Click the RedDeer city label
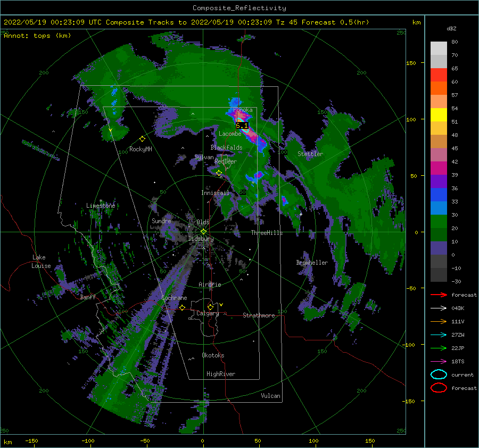The height and width of the screenshot is (448, 479). (x=226, y=161)
